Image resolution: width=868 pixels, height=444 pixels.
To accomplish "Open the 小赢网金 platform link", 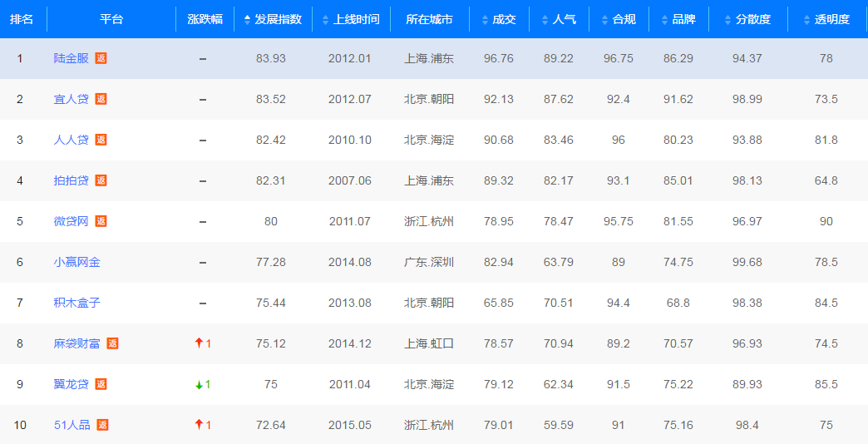I will 76,262.
